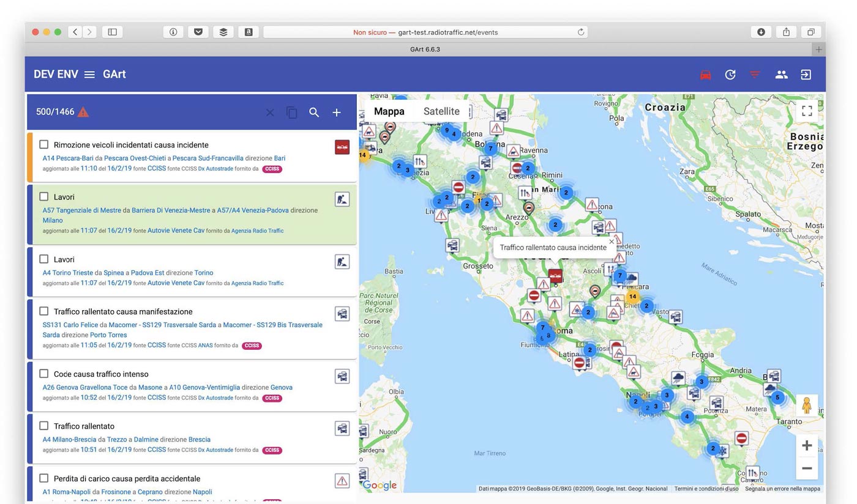Go back in Safari
Screen dimensions: 857x504
tap(75, 32)
